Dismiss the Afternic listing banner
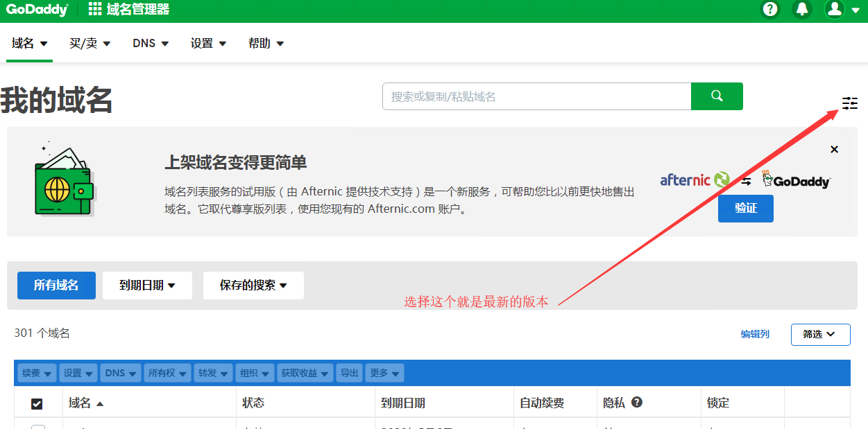Viewport: 868px width, 429px height. 834,149
